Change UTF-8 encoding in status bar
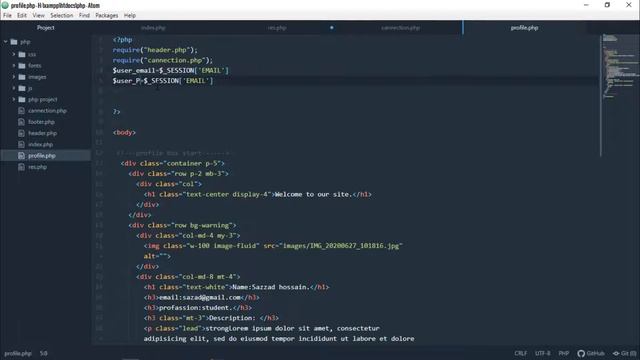The height and width of the screenshot is (360, 640). [542, 353]
